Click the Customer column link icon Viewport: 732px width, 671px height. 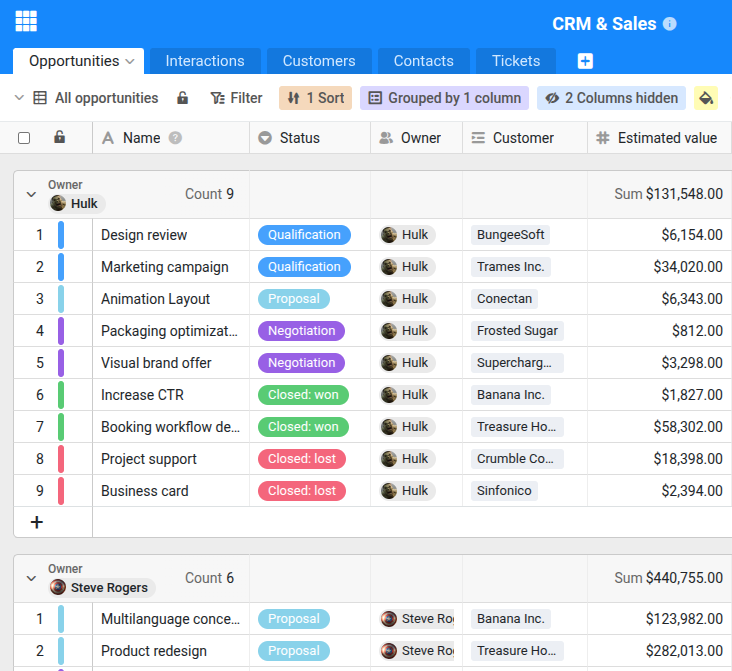click(478, 138)
